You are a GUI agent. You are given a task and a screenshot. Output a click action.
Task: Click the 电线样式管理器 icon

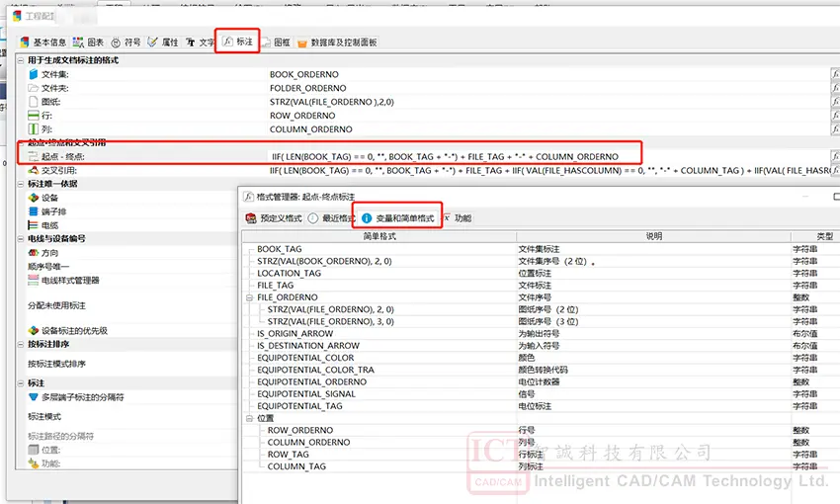[x=34, y=280]
